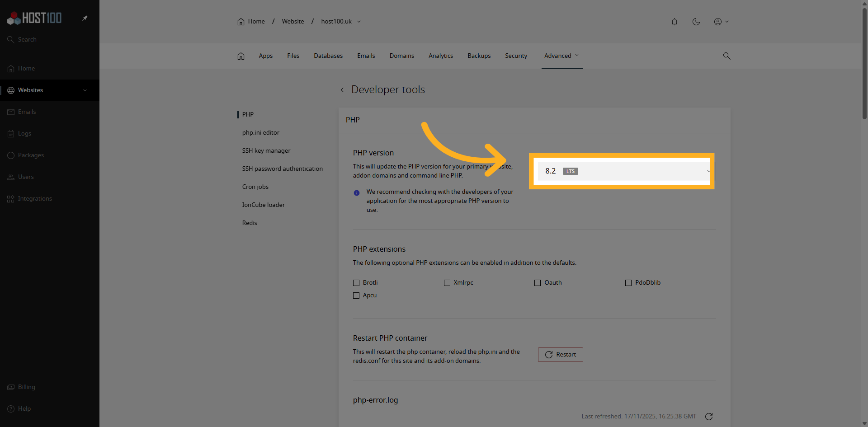The height and width of the screenshot is (427, 868).
Task: Click the sidebar search magnifier icon
Action: click(11, 39)
